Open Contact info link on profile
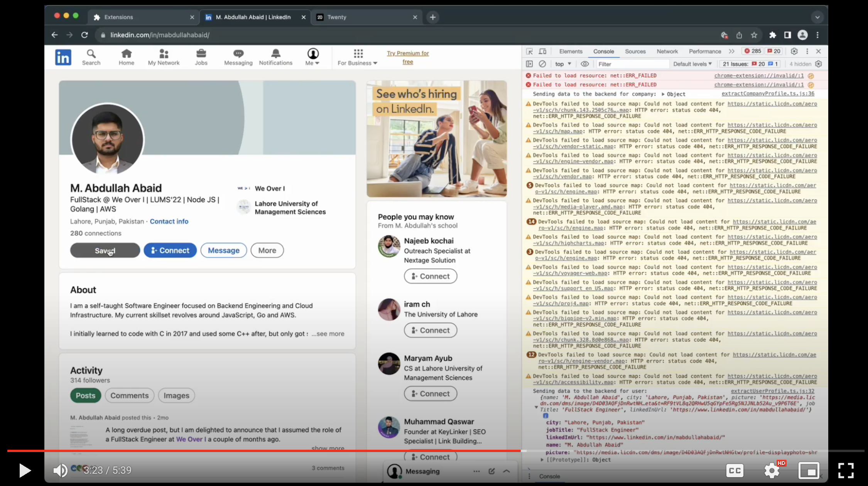 pos(169,221)
